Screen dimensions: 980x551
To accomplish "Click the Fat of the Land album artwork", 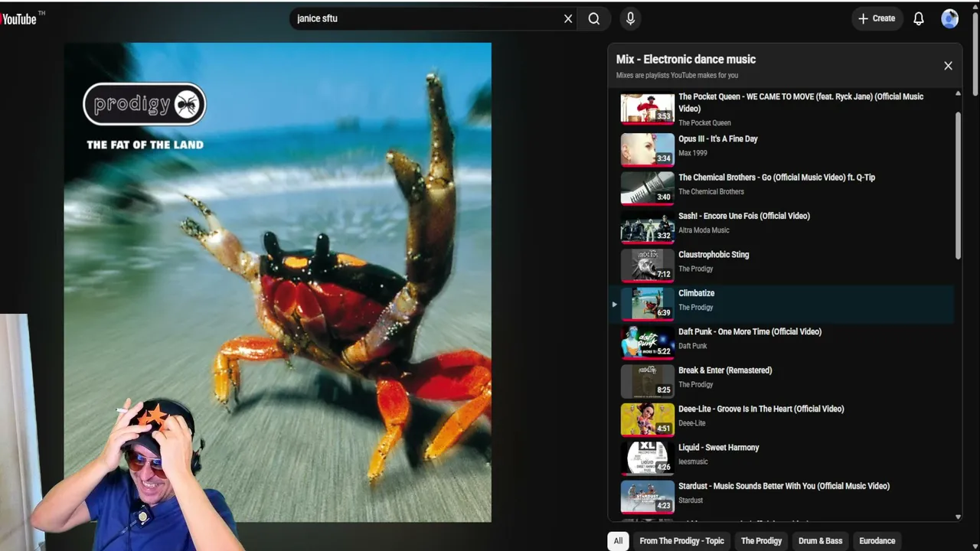I will [x=277, y=282].
